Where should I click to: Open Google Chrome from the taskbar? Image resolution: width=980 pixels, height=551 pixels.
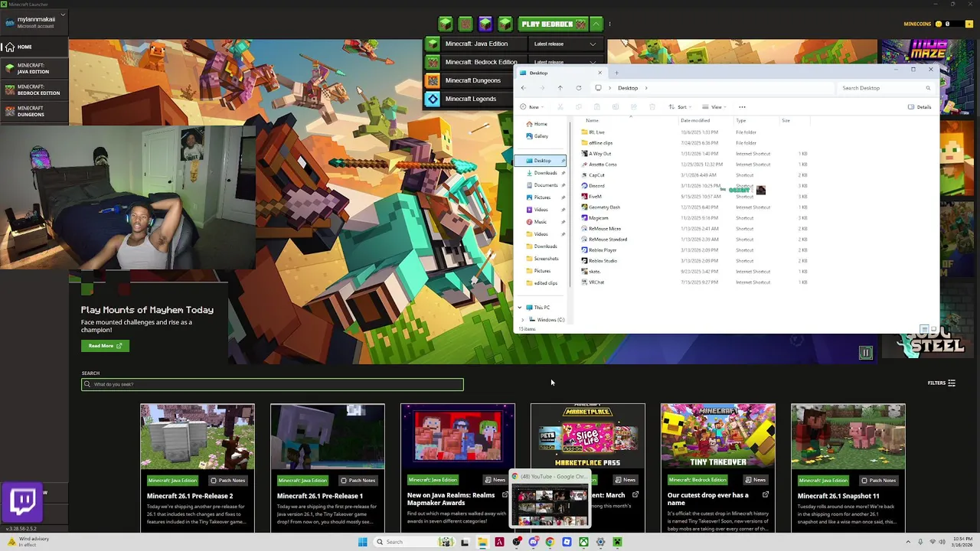pyautogui.click(x=550, y=542)
